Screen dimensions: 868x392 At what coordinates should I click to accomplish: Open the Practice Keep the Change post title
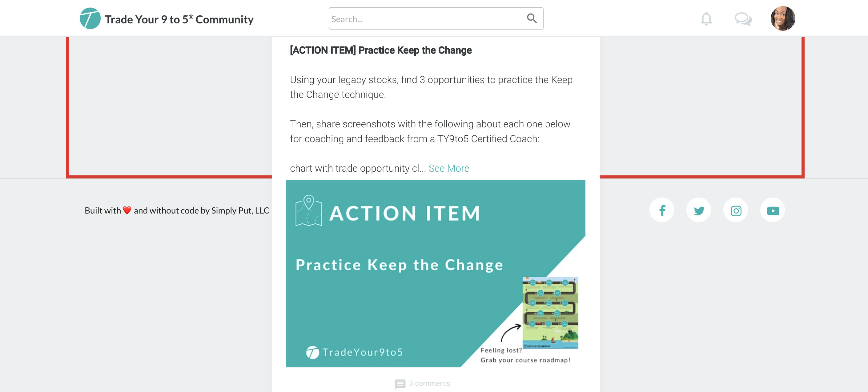[380, 50]
